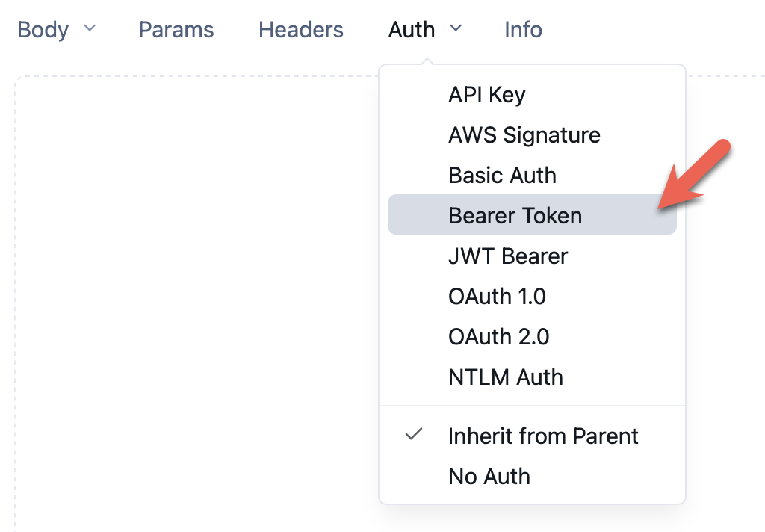Click the Auth tab label
Screen dimensions: 765x532
tap(411, 30)
